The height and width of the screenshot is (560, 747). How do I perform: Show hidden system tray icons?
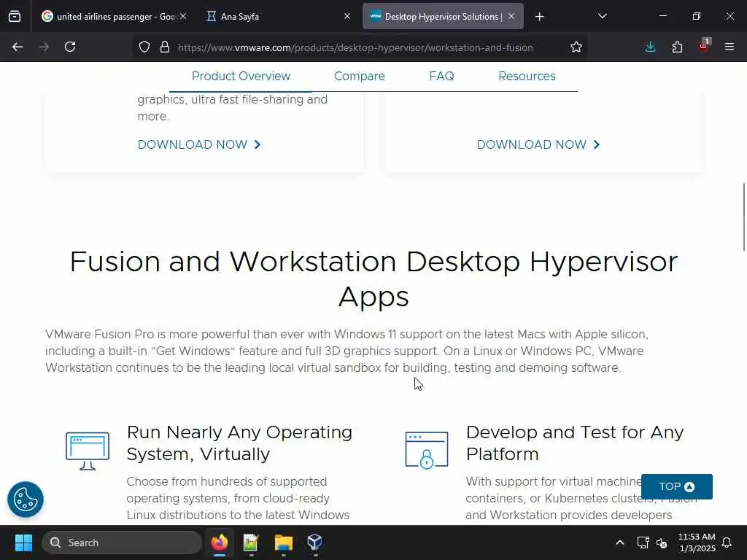[x=620, y=542]
